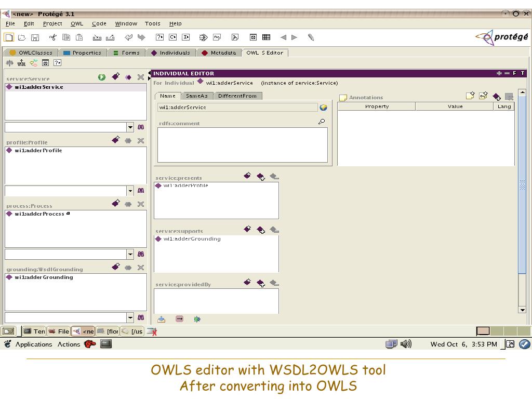Switch to the Properties tab

(x=83, y=53)
